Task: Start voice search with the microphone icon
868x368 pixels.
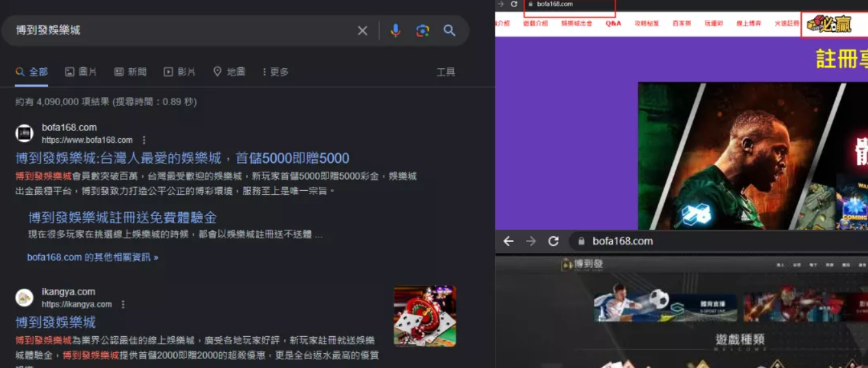Action: (395, 31)
